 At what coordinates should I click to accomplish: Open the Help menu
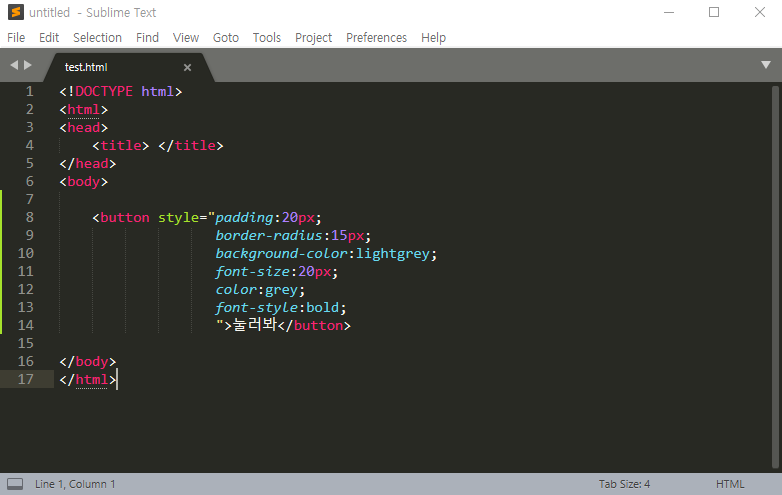tap(433, 38)
